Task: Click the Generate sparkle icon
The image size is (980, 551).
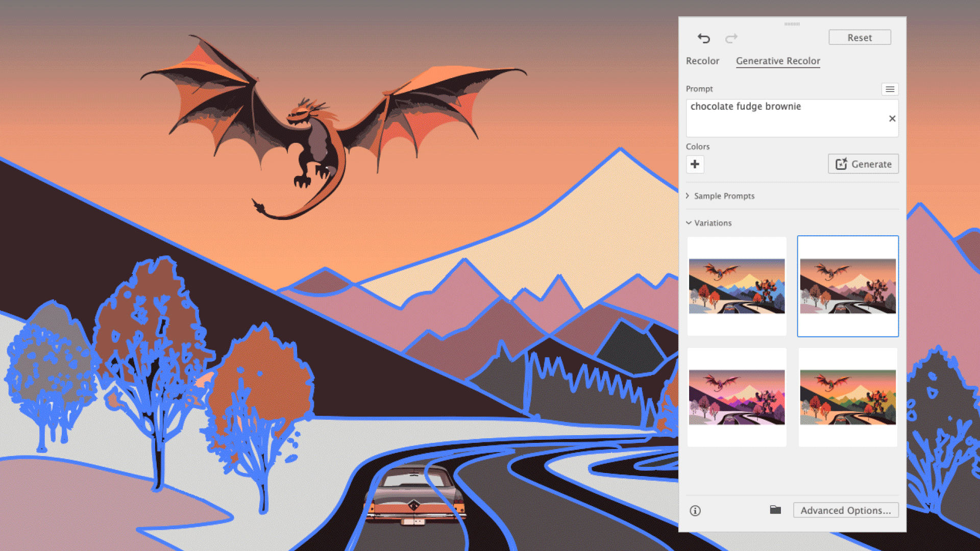Action: click(x=842, y=164)
